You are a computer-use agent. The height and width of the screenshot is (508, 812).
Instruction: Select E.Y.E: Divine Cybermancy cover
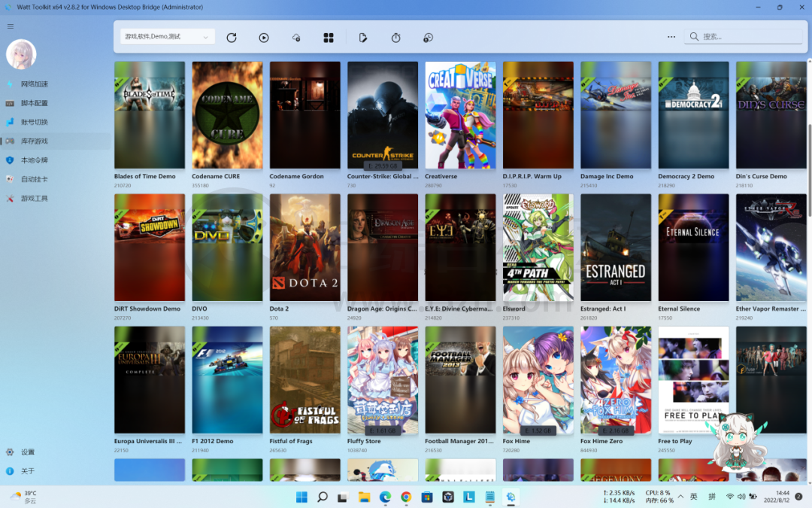pos(460,248)
